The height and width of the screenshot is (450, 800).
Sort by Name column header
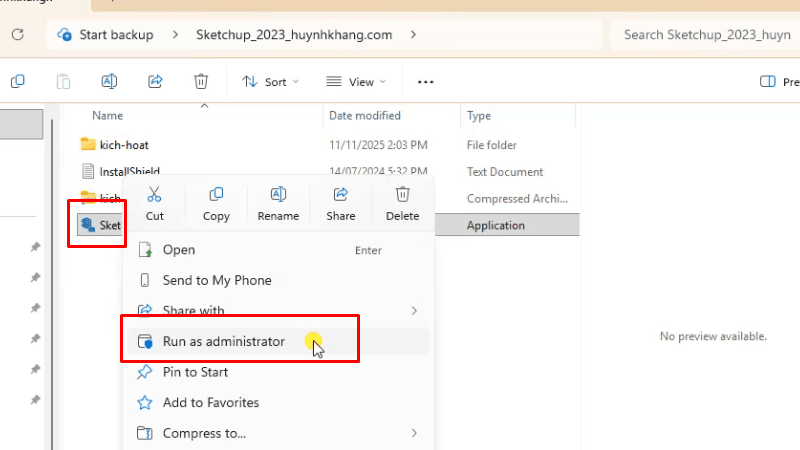coord(108,116)
